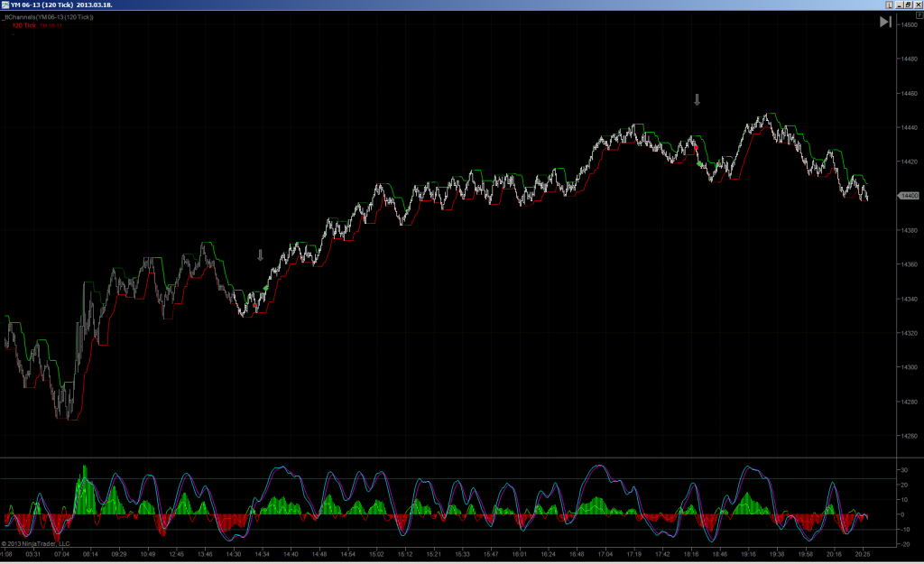This screenshot has height=564, width=924.
Task: Click the 14300 price axis label
Action: pos(909,367)
